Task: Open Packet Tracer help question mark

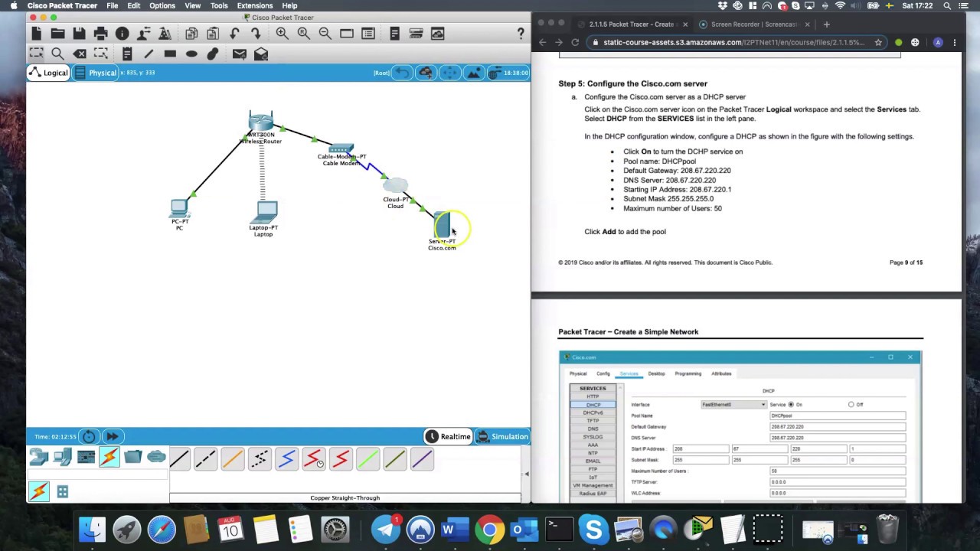Action: [521, 34]
